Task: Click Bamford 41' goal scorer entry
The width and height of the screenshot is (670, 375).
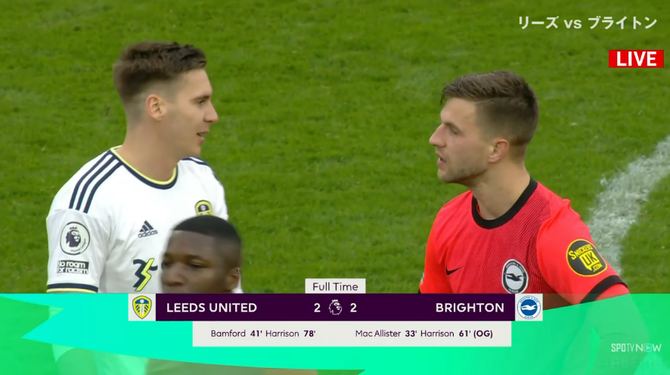Action: (x=236, y=334)
